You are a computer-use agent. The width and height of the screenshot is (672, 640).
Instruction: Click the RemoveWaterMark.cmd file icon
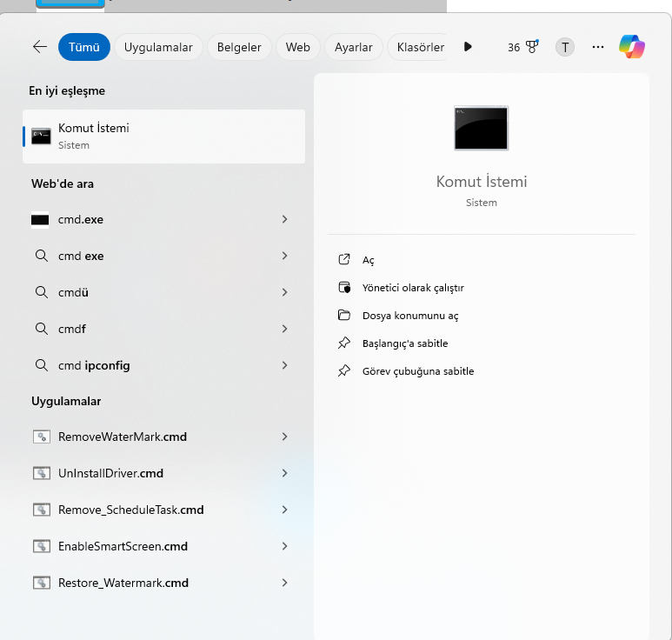(42, 437)
